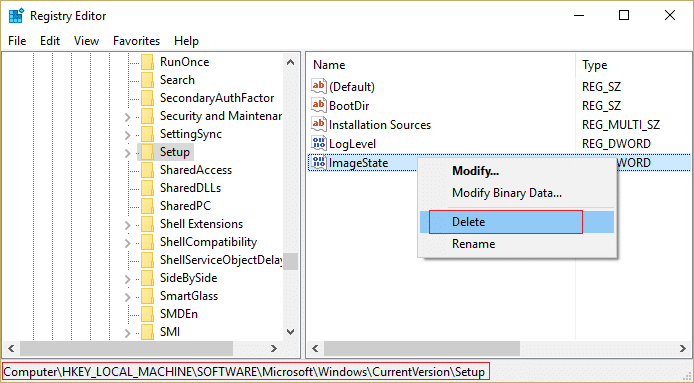
Task: Click the SharedDLLs folder icon
Action: tap(147, 188)
